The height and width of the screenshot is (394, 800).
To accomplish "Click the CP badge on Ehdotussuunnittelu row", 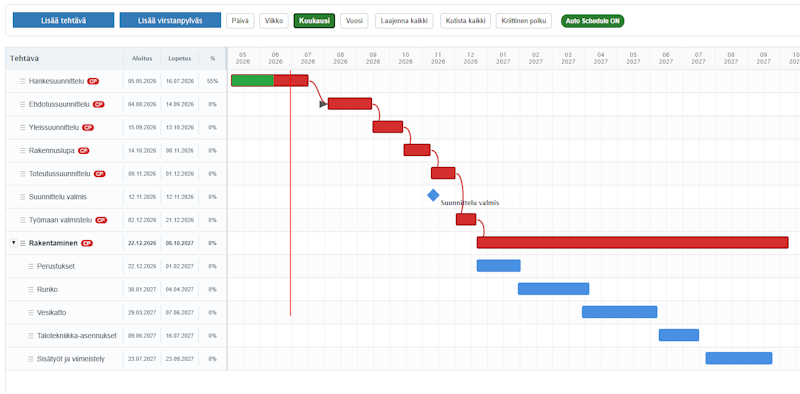I will 98,104.
